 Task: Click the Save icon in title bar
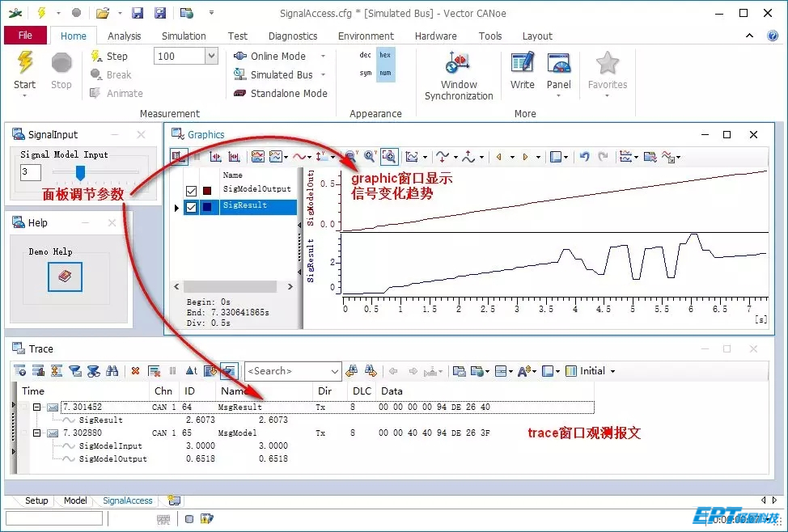click(138, 13)
